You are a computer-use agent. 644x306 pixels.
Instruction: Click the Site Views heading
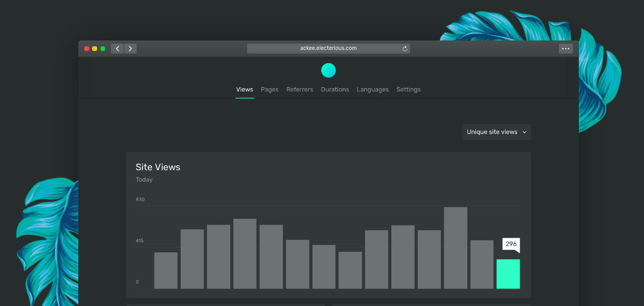point(158,167)
